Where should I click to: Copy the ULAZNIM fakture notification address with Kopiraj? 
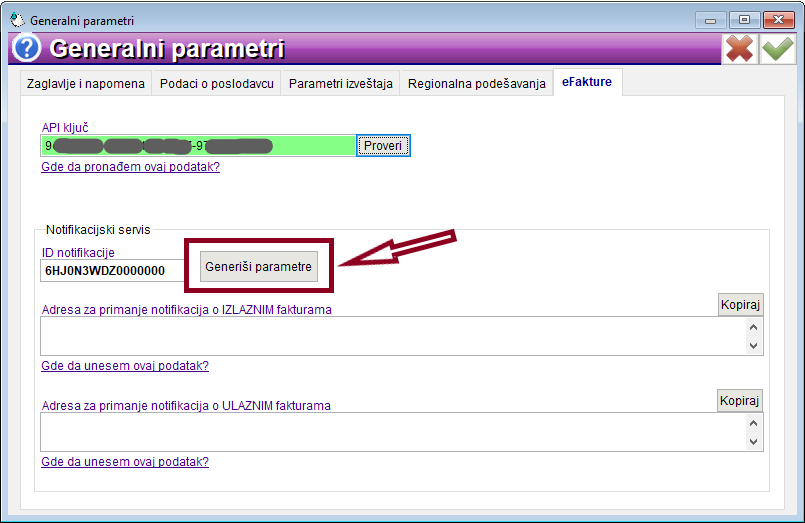click(x=740, y=401)
